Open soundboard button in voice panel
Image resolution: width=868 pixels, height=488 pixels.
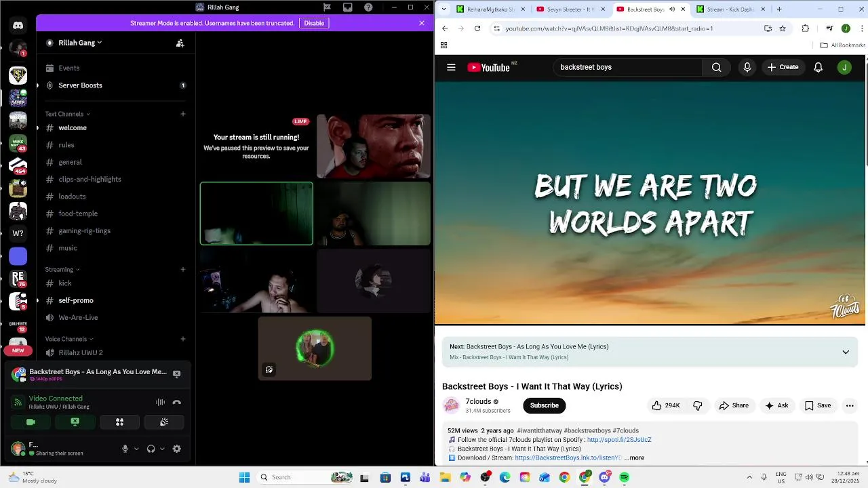[163, 422]
